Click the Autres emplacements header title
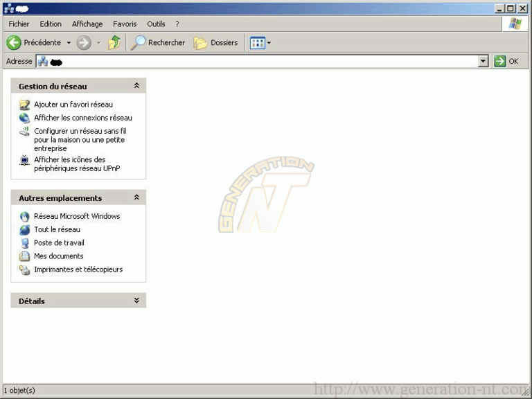The image size is (532, 399). click(x=60, y=198)
